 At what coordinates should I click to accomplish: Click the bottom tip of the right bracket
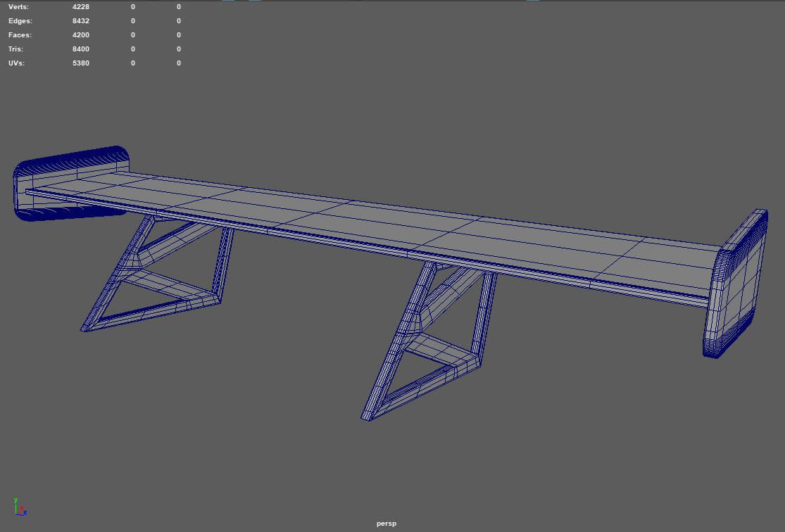[367, 418]
